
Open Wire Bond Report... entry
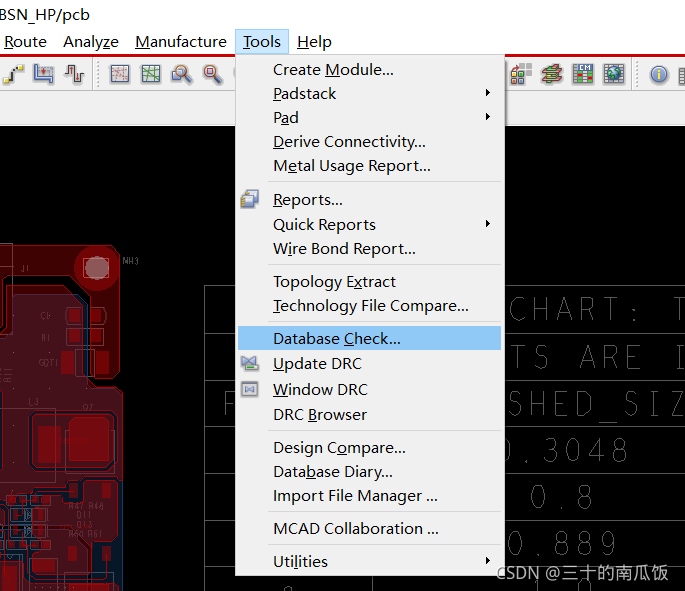coord(370,249)
